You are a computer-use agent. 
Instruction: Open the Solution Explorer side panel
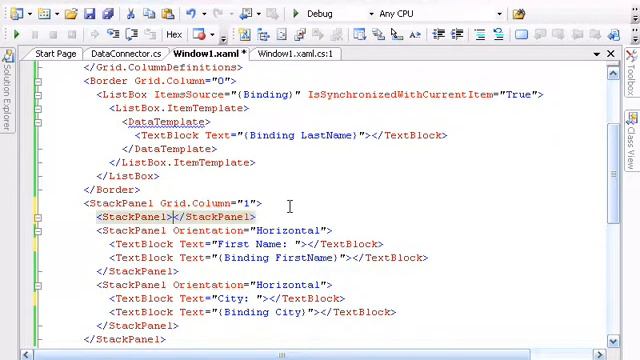point(7,91)
